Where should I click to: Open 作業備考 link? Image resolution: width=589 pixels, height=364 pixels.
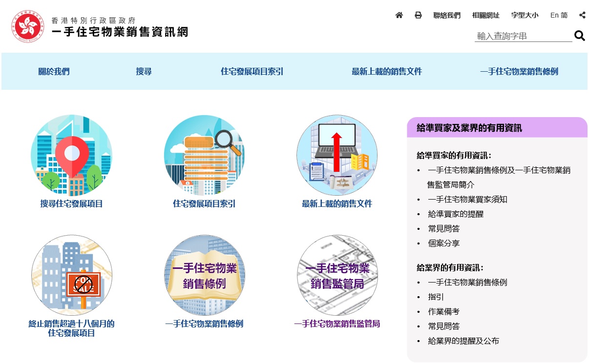point(443,311)
